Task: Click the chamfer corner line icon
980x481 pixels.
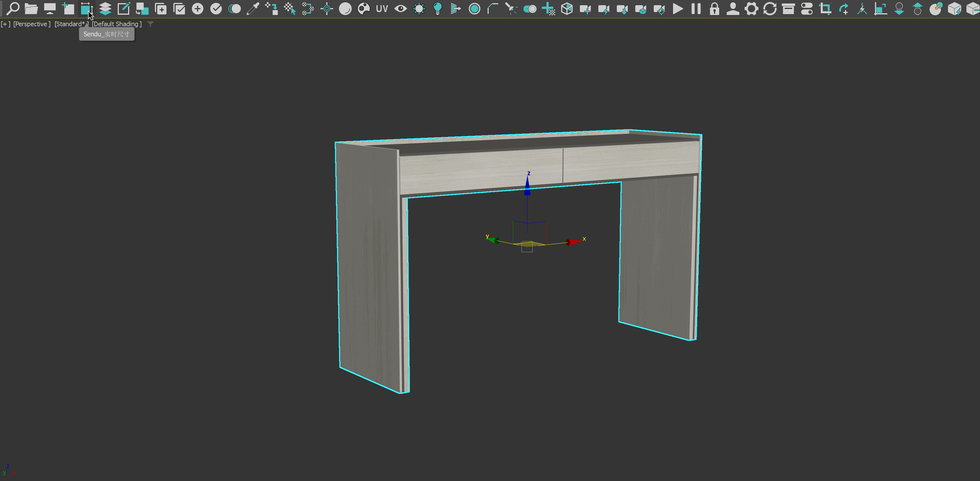Action: (493, 8)
